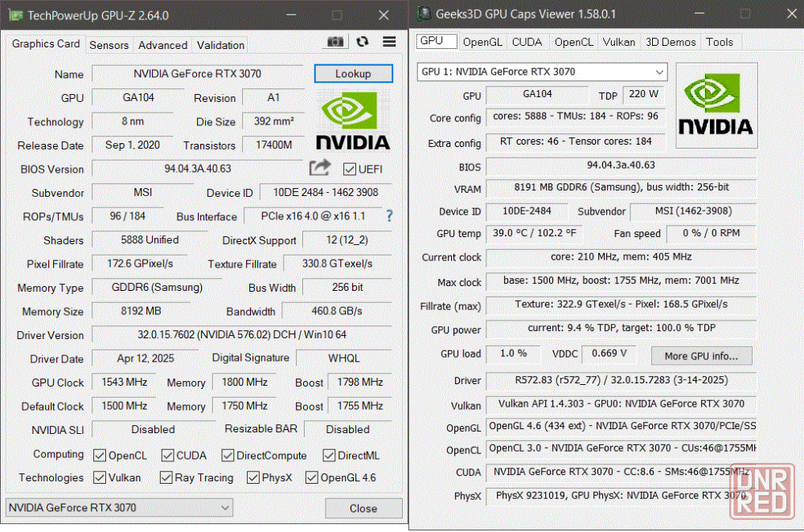Click the VDDC 0.669 V value

click(609, 354)
